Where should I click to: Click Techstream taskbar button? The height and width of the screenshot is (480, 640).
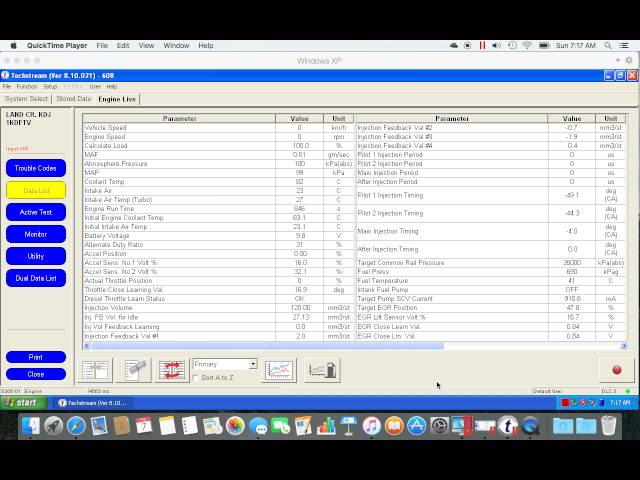click(x=93, y=403)
